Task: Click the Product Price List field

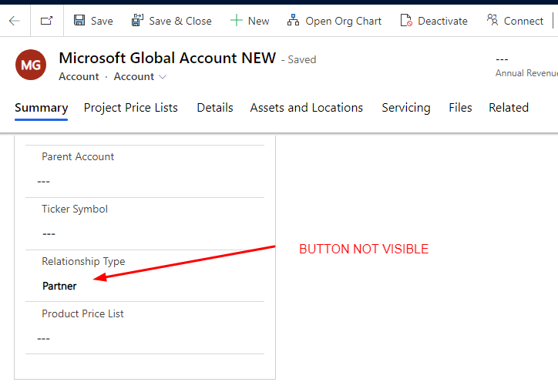Action: click(145, 339)
